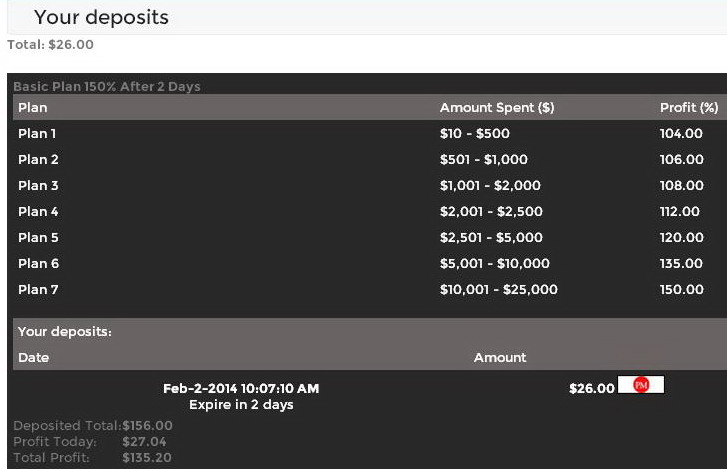The height and width of the screenshot is (469, 727).
Task: Select the 'Plan 6' row label
Action: tap(38, 263)
